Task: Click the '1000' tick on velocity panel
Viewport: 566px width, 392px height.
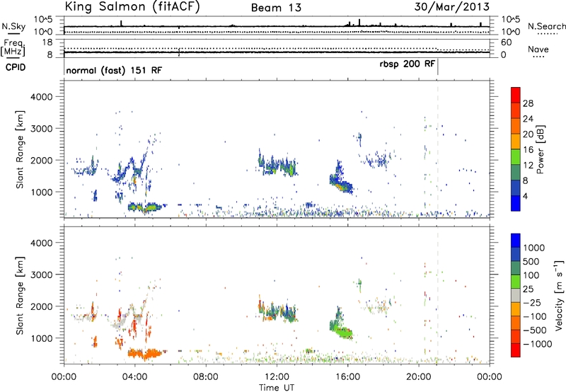Action: (x=41, y=338)
